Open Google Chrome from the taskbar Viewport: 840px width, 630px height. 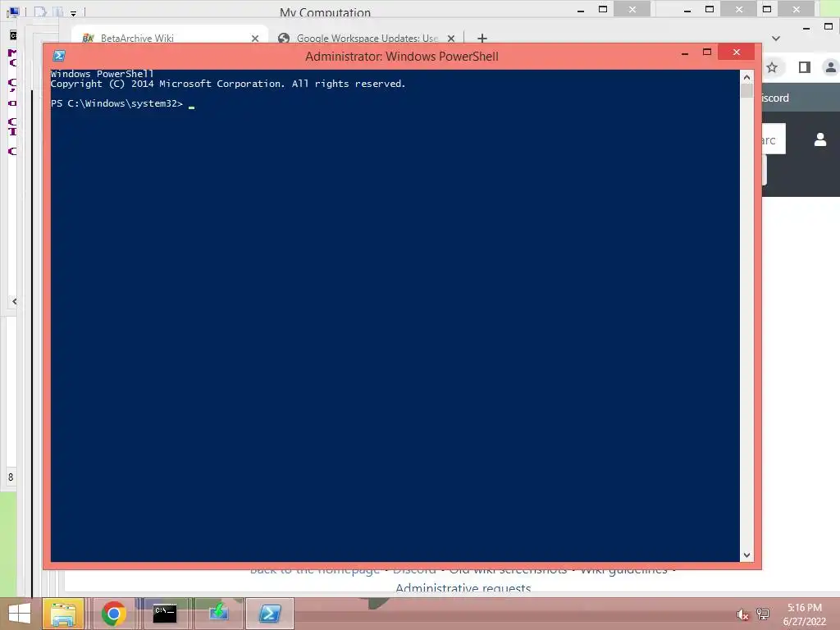coord(113,614)
